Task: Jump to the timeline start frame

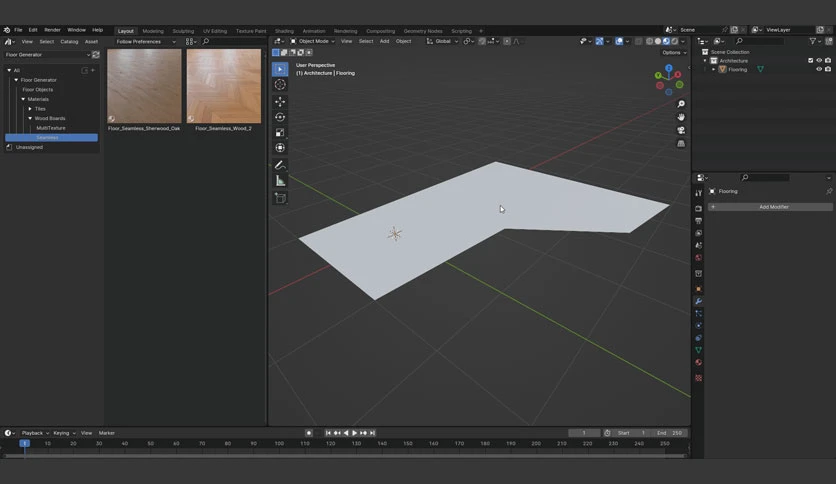Action: 328,433
